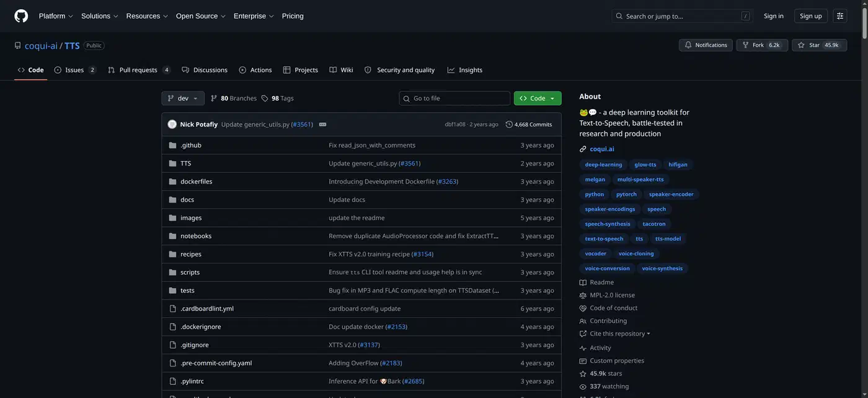The image size is (868, 398).
Task: Expand commit message ellipsis icon
Action: point(322,125)
